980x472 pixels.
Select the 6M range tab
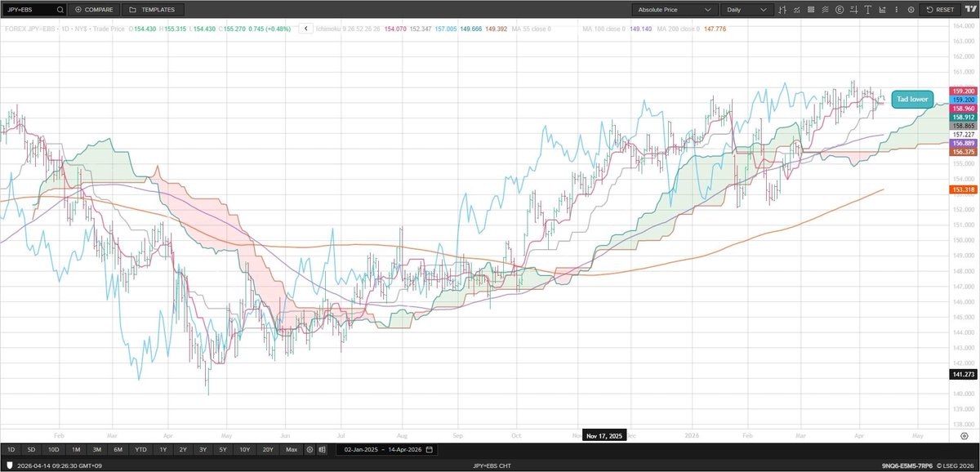click(x=118, y=449)
